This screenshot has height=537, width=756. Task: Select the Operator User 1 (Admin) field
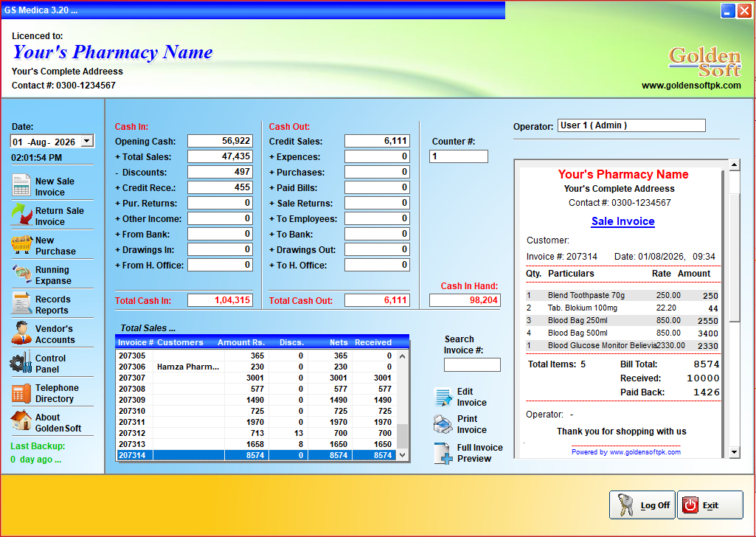[631, 125]
